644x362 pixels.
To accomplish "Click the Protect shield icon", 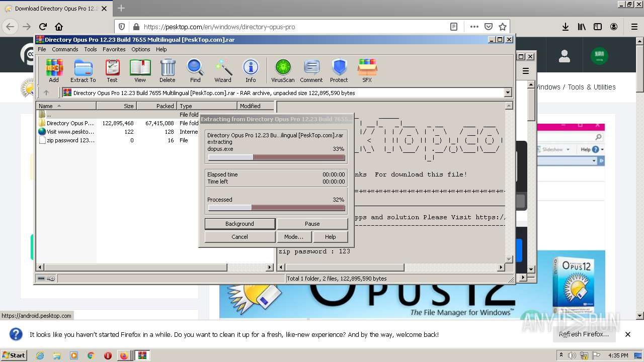I will (339, 71).
